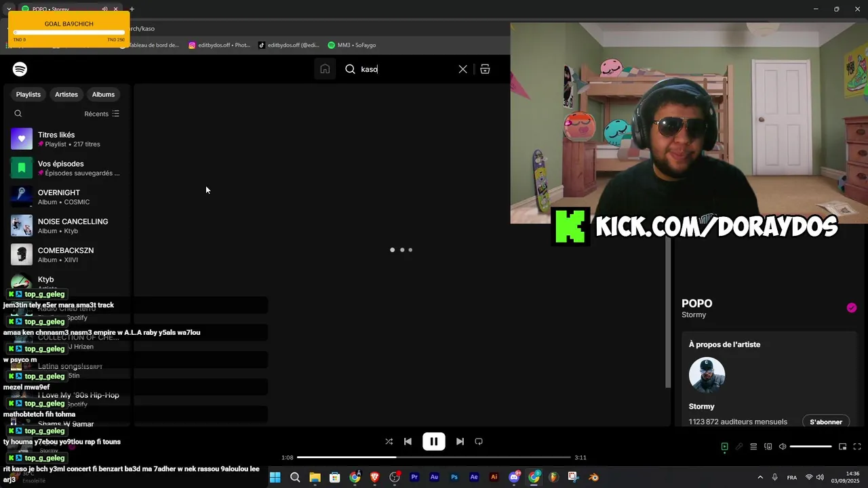Click the saved-to-library check icon

pyautogui.click(x=852, y=308)
